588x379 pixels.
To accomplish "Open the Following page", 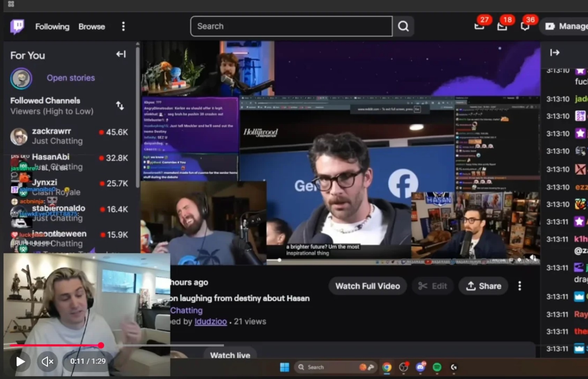I will click(x=52, y=26).
